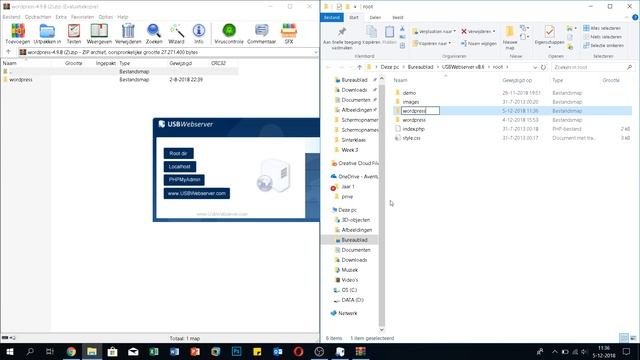Click Toevoegen icon in WinRAR toolbar

pos(18,31)
